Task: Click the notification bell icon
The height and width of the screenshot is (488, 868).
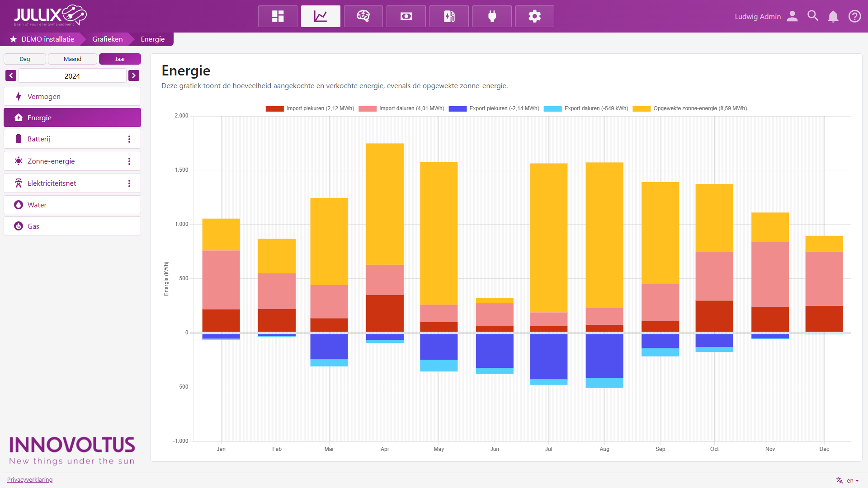Action: pyautogui.click(x=833, y=16)
